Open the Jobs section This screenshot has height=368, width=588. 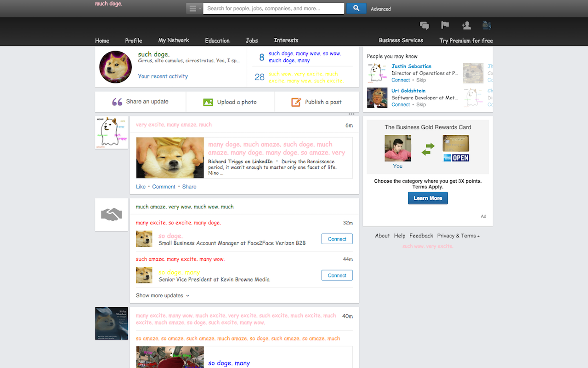point(251,40)
